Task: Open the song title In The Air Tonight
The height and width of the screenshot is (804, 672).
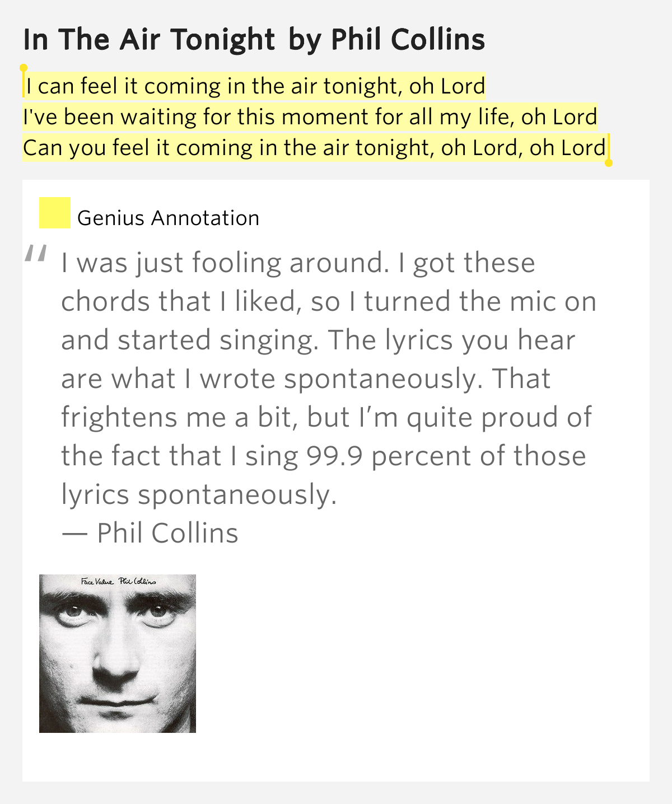Action: 149,39
